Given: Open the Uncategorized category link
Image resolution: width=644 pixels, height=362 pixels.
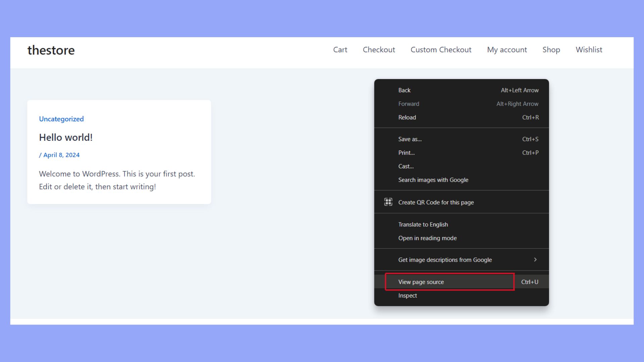Looking at the screenshot, I should [61, 119].
